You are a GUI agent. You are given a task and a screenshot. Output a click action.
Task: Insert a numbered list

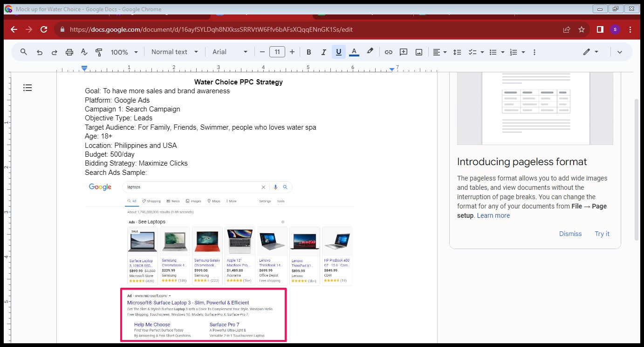(x=514, y=52)
